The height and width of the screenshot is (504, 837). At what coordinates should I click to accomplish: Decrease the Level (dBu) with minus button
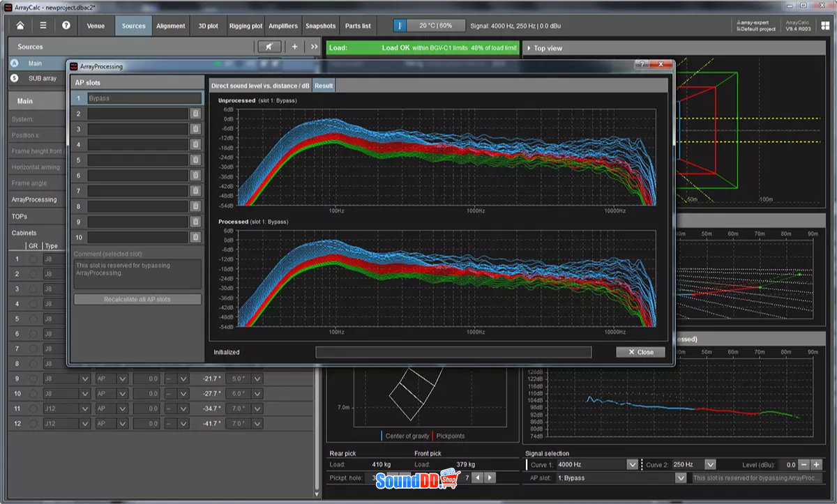[x=804, y=464]
